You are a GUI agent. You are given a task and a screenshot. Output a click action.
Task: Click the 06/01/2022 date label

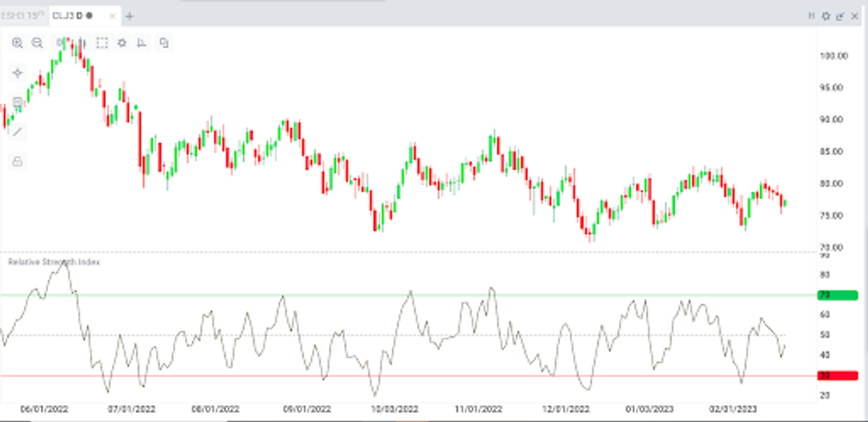(44, 409)
